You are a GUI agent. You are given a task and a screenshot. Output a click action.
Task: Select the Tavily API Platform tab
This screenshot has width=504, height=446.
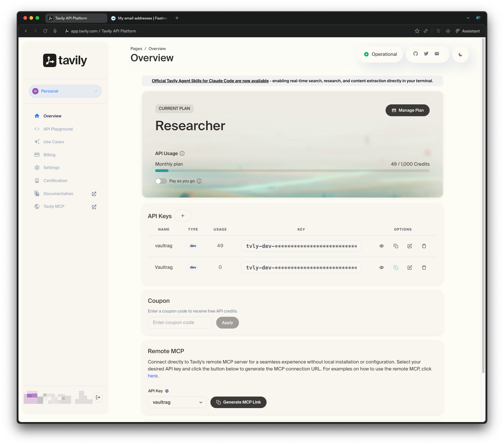pos(76,18)
